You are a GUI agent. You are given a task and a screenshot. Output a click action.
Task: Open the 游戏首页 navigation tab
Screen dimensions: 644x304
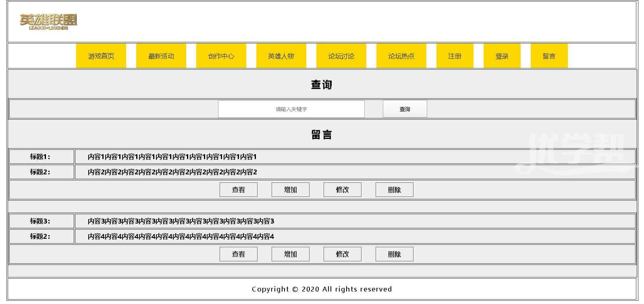point(101,56)
